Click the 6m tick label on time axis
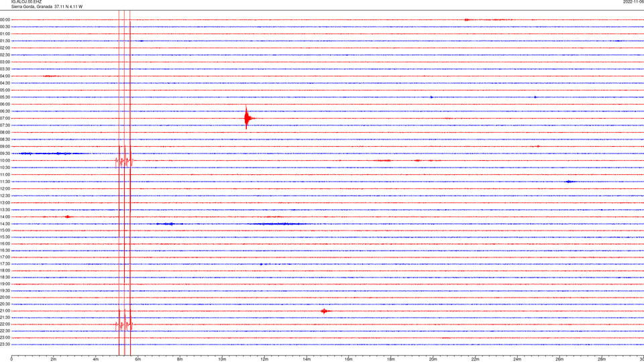644x362 pixels. (x=138, y=359)
